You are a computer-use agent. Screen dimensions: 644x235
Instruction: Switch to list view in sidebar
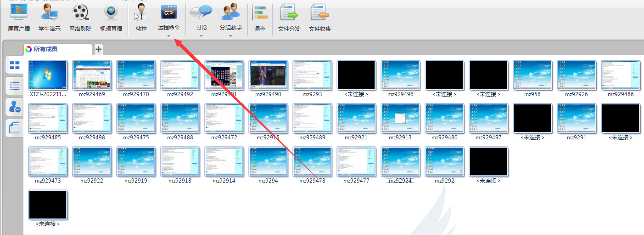(x=15, y=86)
